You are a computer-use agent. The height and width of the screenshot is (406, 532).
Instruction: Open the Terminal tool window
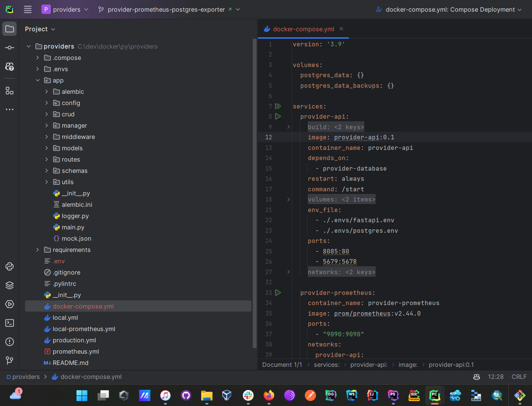[x=10, y=323]
